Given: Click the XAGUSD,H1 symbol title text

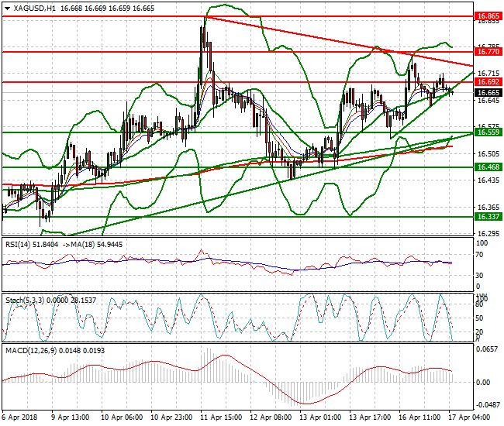Looking at the screenshot, I should tap(34, 9).
